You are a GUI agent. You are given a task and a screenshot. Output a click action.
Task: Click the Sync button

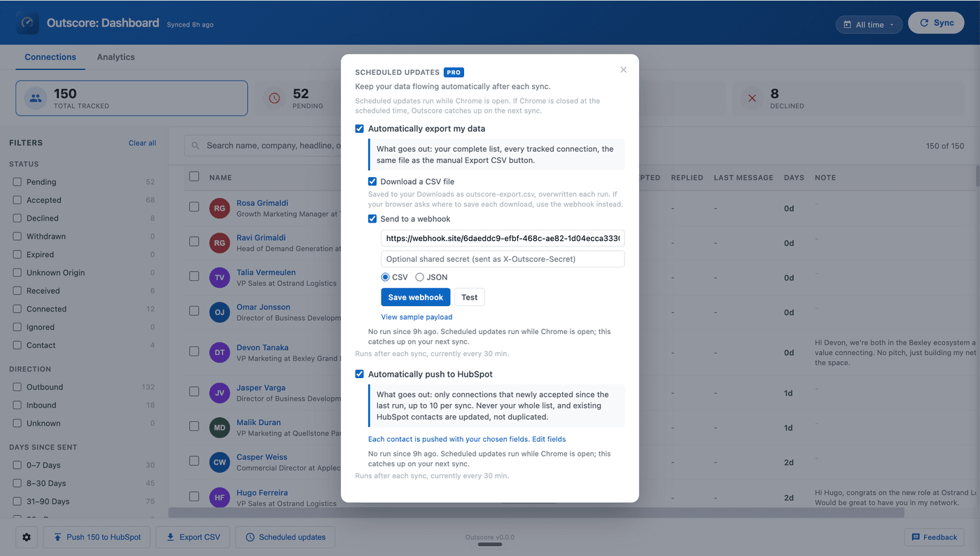936,23
